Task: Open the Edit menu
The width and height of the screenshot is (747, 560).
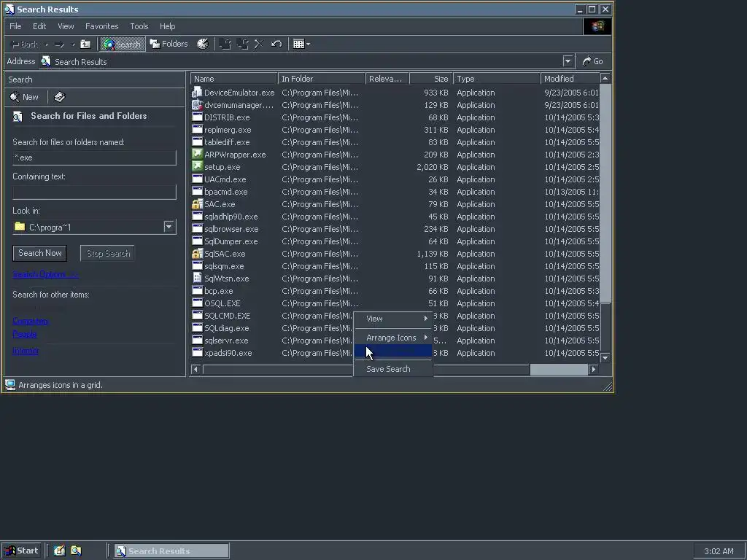Action: coord(39,26)
